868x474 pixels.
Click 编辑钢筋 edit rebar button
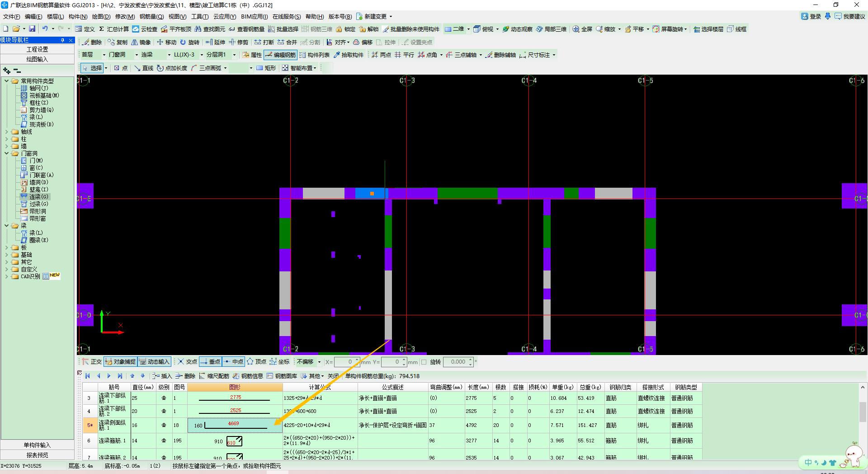(x=281, y=55)
